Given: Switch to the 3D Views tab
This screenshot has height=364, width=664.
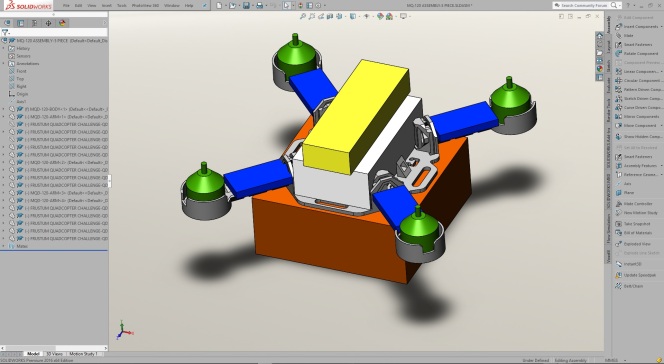Looking at the screenshot, I should click(x=54, y=354).
